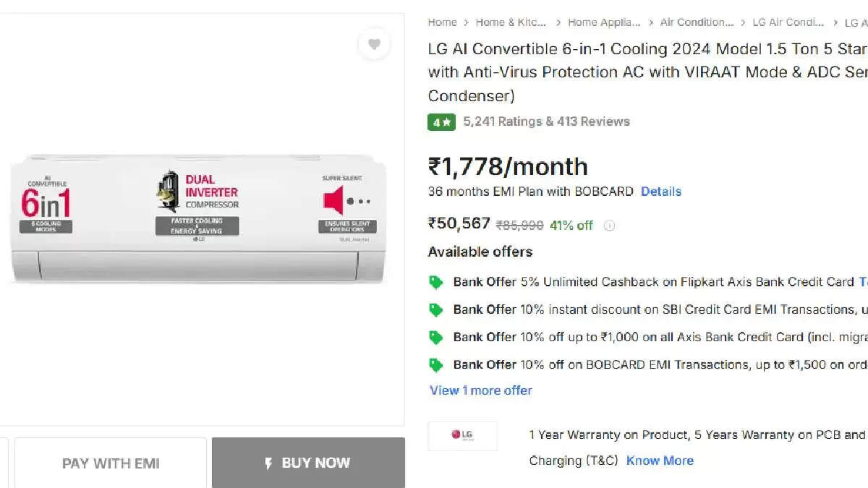The image size is (868, 488).
Task: Click the 4-star rating badge
Action: pyautogui.click(x=441, y=122)
